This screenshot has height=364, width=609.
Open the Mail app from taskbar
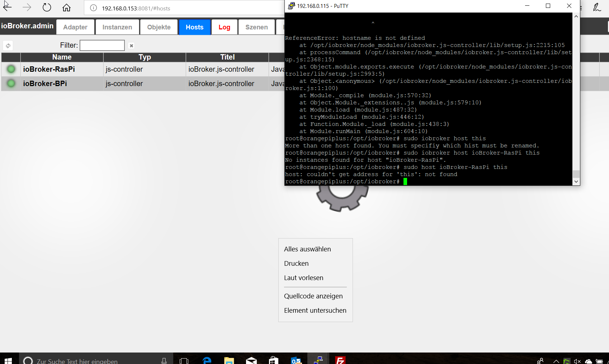click(x=251, y=360)
